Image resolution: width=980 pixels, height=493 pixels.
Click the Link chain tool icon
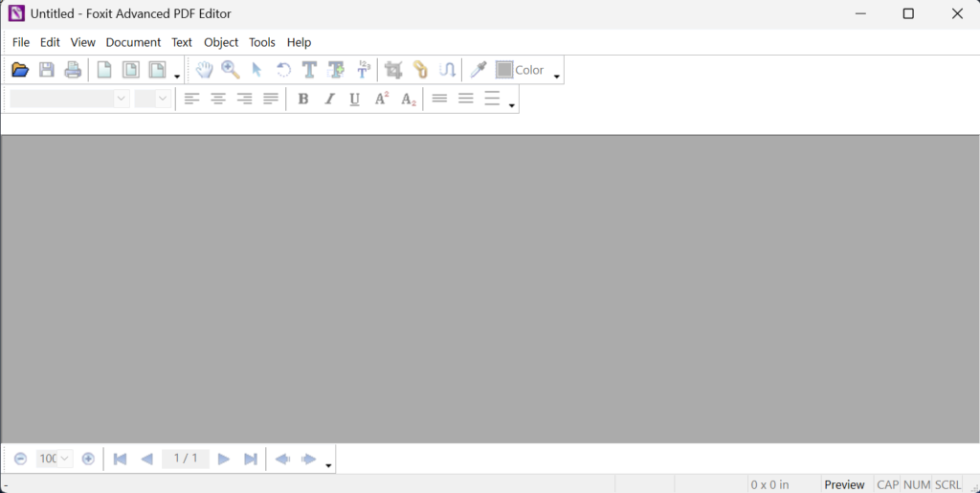pyautogui.click(x=421, y=69)
